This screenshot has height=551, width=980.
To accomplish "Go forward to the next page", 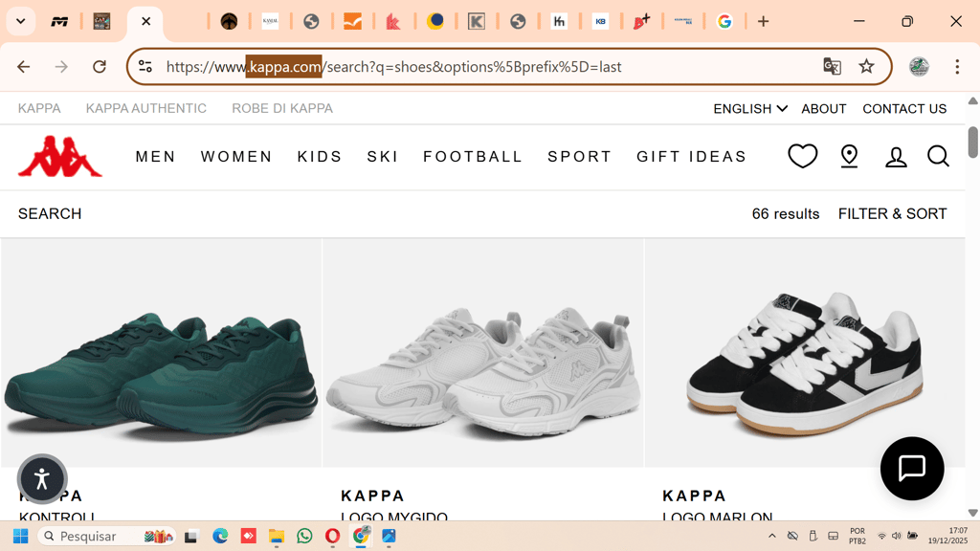I will (61, 66).
